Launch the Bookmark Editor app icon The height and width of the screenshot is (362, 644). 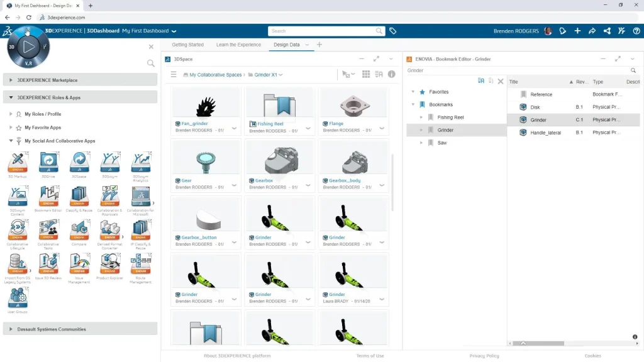48,196
